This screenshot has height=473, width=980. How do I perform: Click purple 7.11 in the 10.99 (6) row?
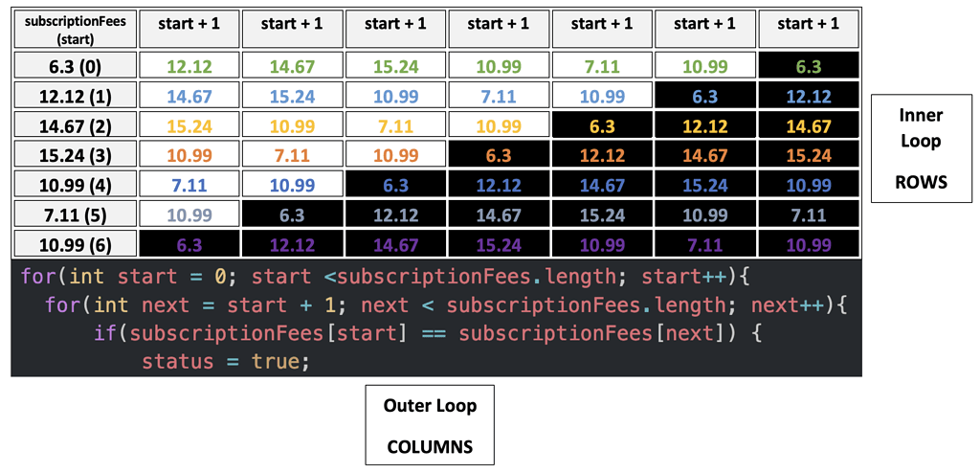click(x=705, y=243)
